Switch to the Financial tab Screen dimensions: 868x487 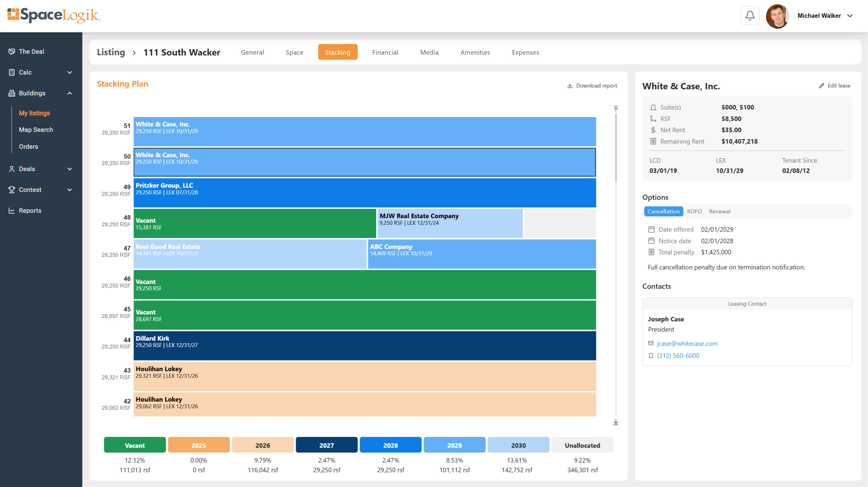tap(385, 52)
